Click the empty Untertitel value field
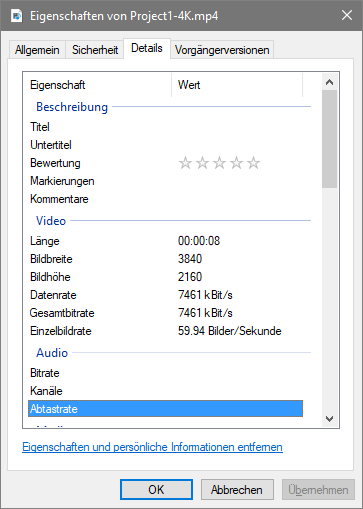Screen dimensions: 363x509 tap(237, 145)
